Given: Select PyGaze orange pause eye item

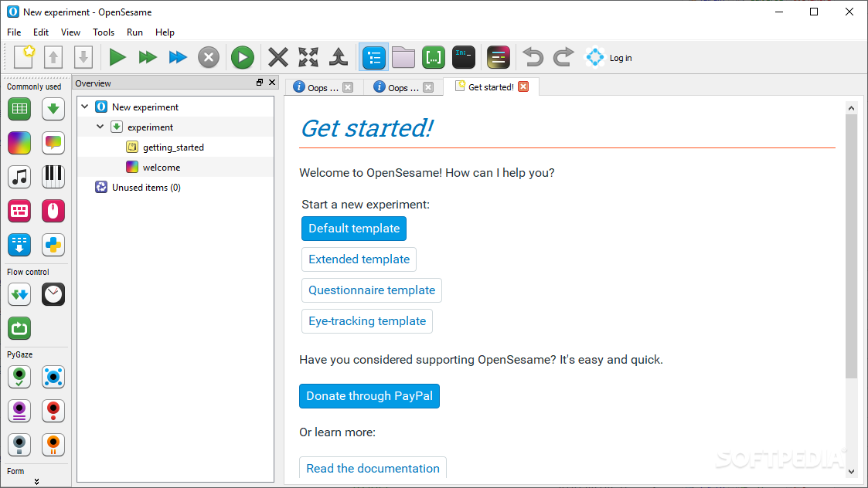Looking at the screenshot, I should coord(53,444).
